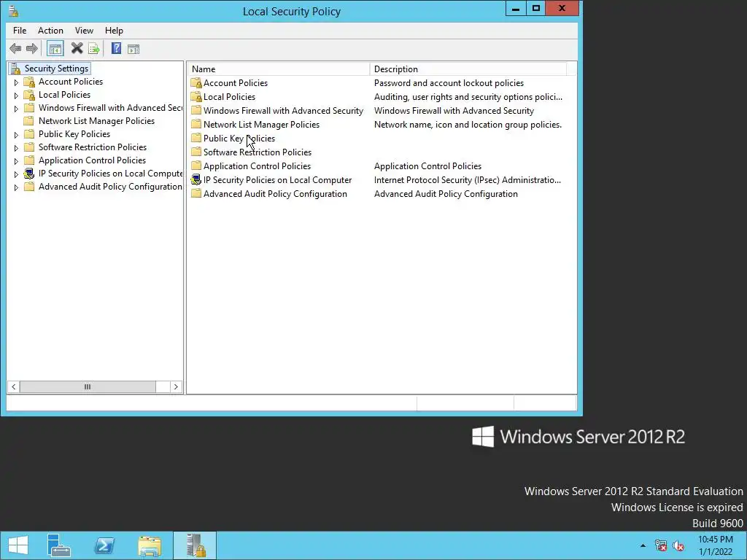Click 'Password and account lockout policies' description
747x560 pixels.
[x=449, y=83]
